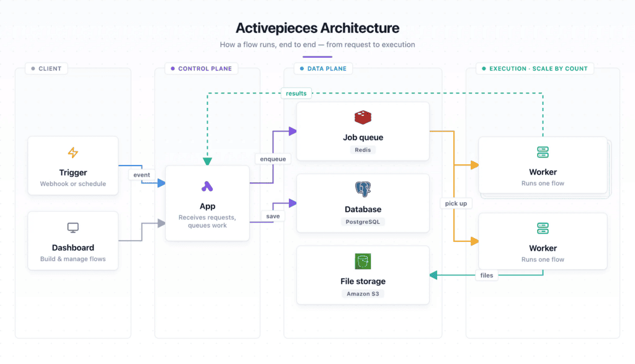Image resolution: width=635 pixels, height=364 pixels.
Task: Select the DATA PLANE lane label
Action: 323,68
